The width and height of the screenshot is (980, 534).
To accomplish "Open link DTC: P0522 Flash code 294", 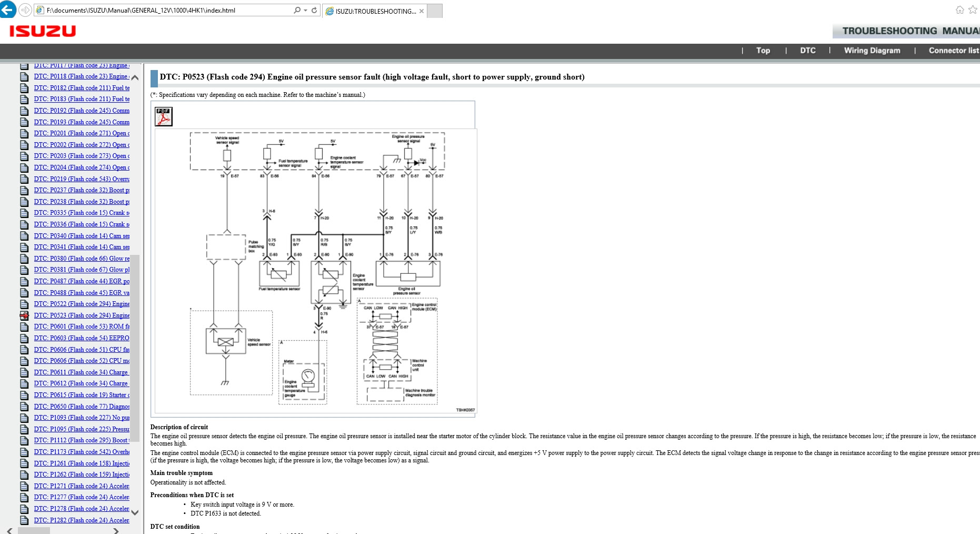I will (82, 304).
